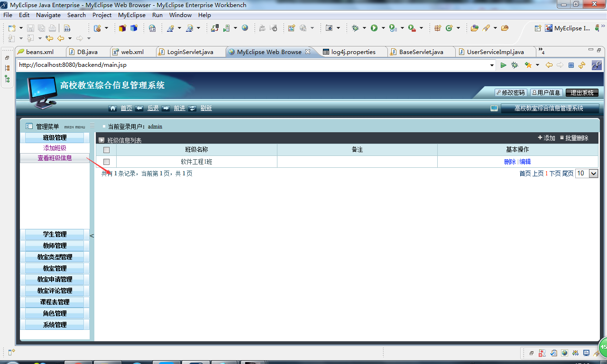The height and width of the screenshot is (364, 607).
Task: Click 修改密码 button
Action: 510,93
